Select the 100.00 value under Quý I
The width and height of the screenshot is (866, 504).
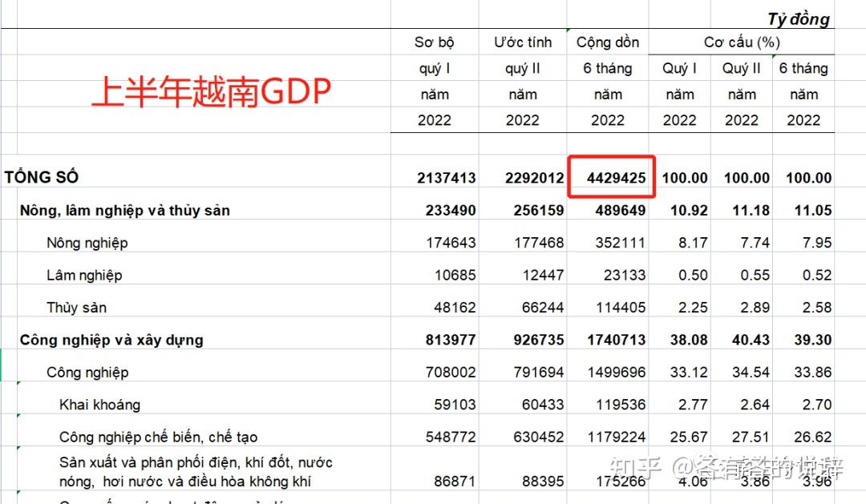pyautogui.click(x=685, y=176)
